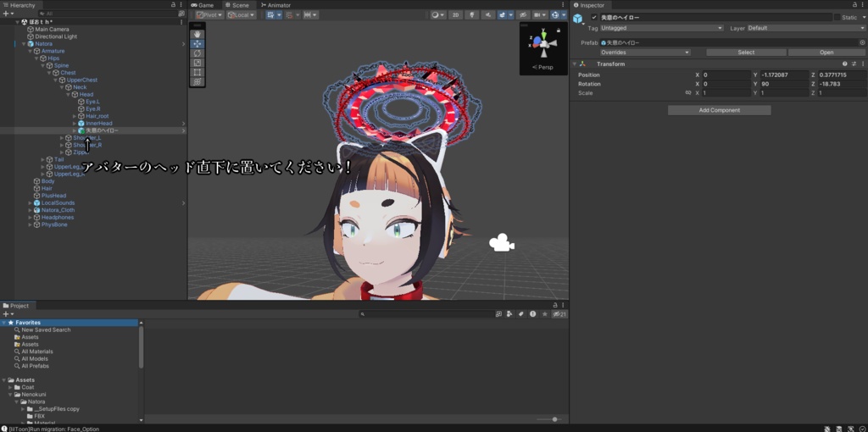Open the Overrides dropdown
This screenshot has height=432, width=868.
[645, 53]
